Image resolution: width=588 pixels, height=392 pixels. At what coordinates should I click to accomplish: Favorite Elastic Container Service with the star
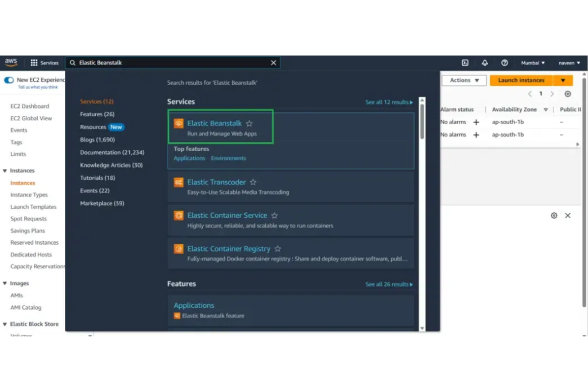click(275, 215)
